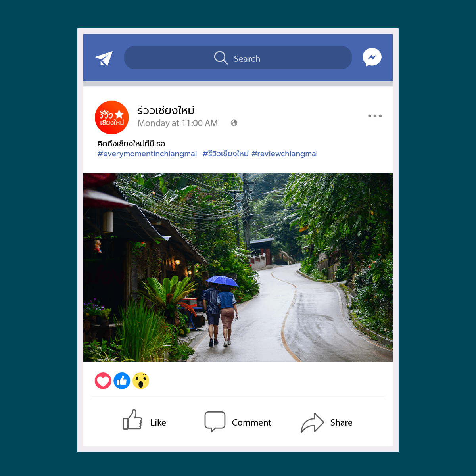Open the #รีวิวเชียงใหม่ hashtag link
476x476 pixels.
[226, 154]
